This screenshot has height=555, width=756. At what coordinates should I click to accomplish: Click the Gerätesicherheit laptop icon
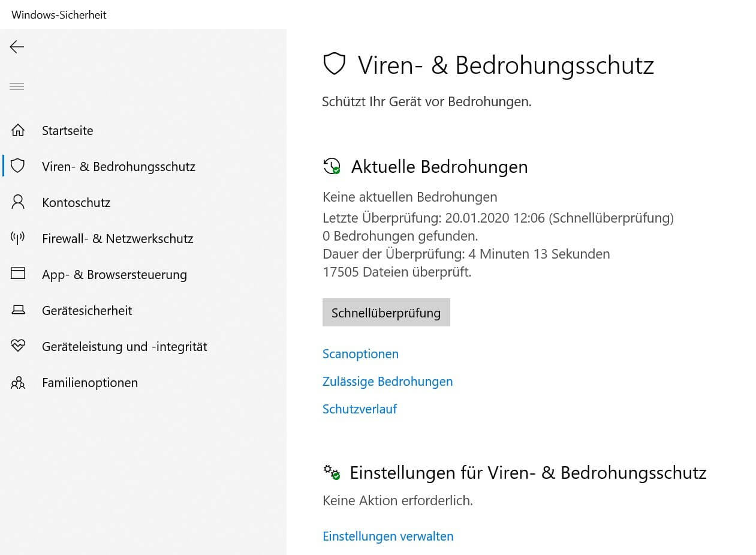point(18,310)
